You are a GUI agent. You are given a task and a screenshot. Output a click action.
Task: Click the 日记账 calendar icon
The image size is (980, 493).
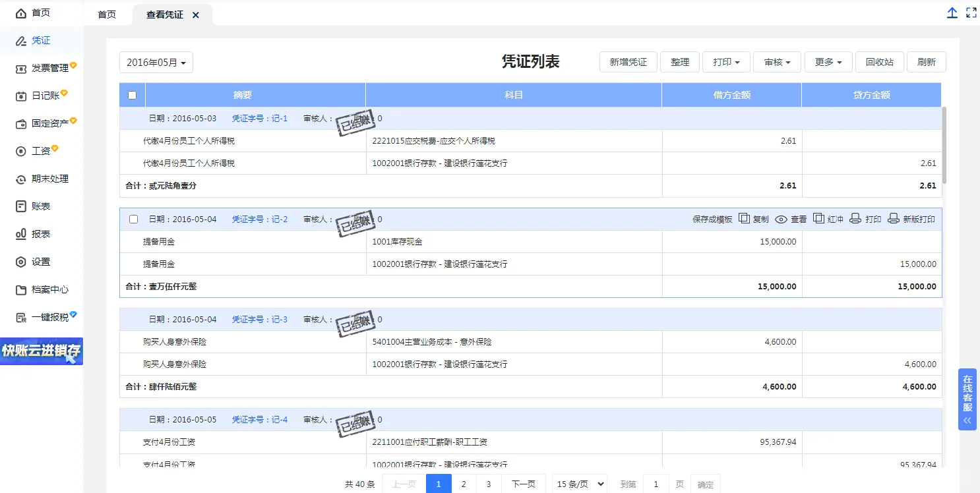coord(21,96)
